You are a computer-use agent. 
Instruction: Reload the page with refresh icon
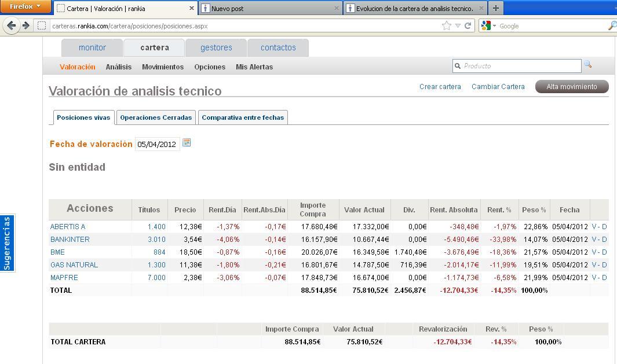coord(468,26)
